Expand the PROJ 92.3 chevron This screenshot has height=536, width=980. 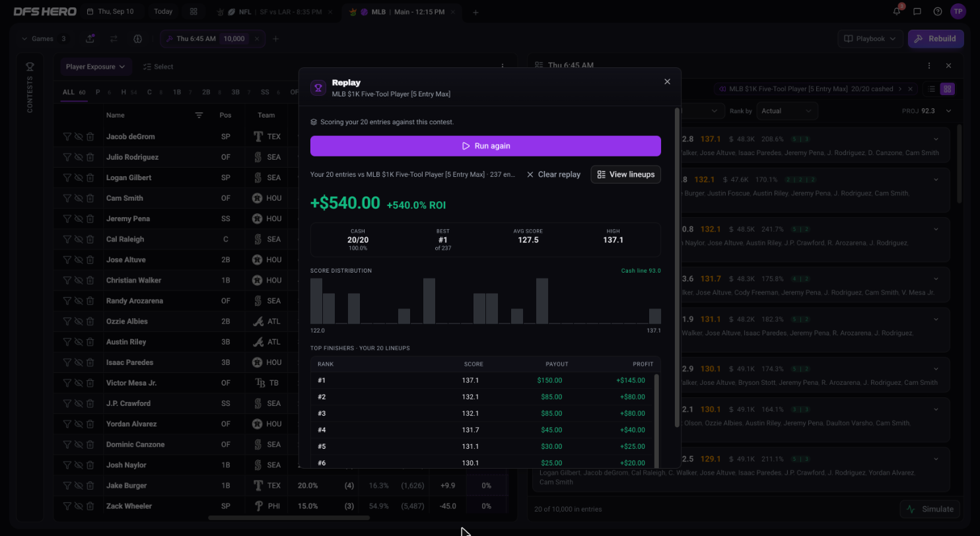(948, 111)
